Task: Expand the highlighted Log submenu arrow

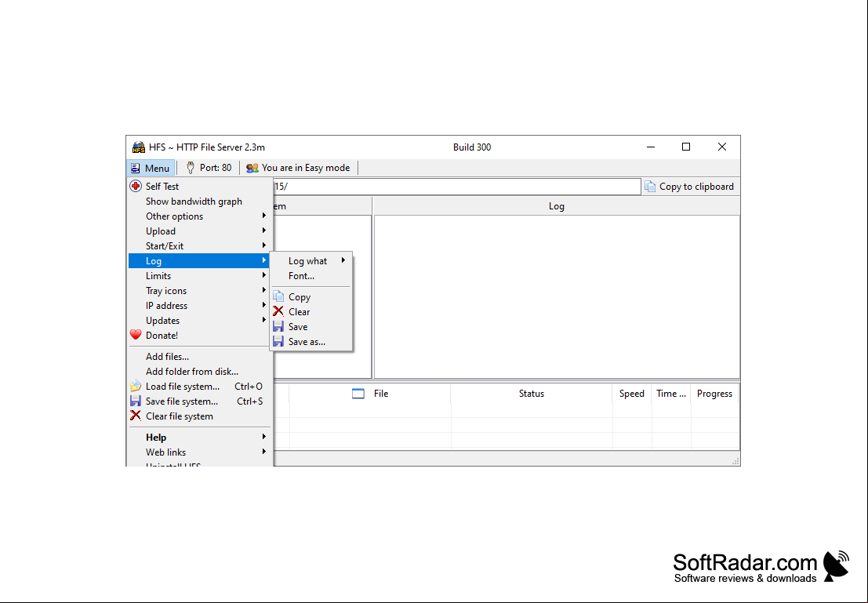Action: tap(264, 260)
